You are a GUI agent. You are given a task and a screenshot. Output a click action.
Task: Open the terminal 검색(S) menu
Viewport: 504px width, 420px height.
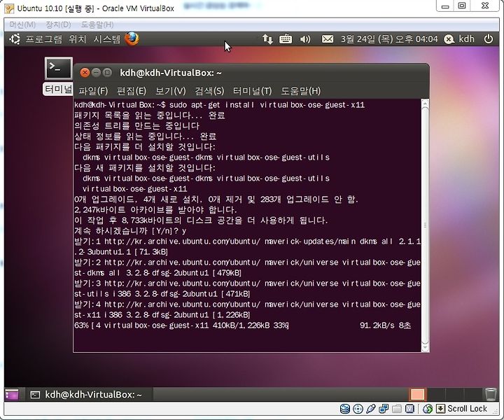pyautogui.click(x=209, y=91)
